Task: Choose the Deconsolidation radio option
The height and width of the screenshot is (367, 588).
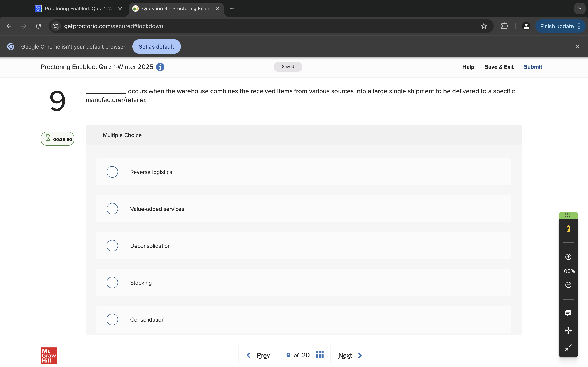Action: 112,246
